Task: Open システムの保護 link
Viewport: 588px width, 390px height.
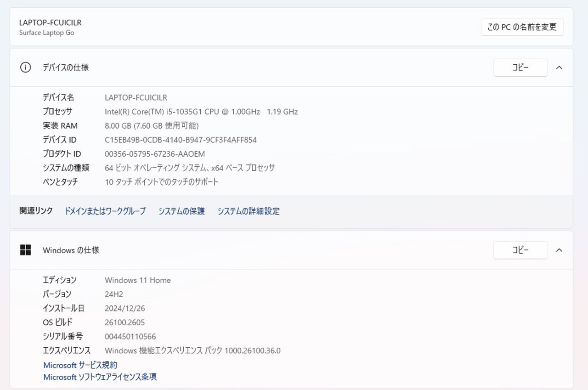Action: (181, 211)
